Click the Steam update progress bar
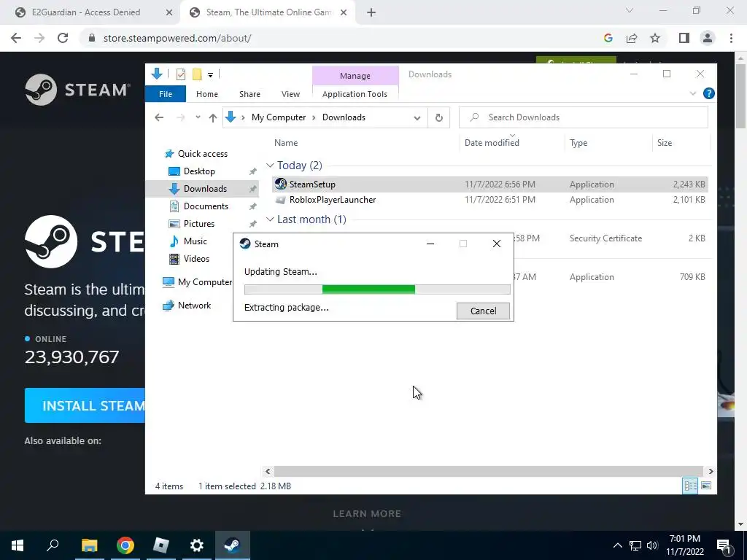The width and height of the screenshot is (747, 560). click(377, 289)
